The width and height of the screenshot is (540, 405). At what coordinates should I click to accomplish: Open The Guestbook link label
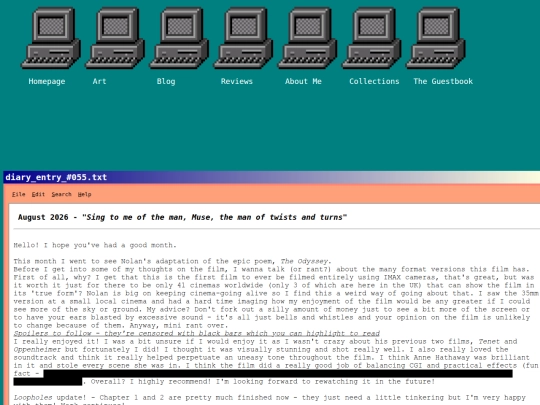[x=443, y=82]
